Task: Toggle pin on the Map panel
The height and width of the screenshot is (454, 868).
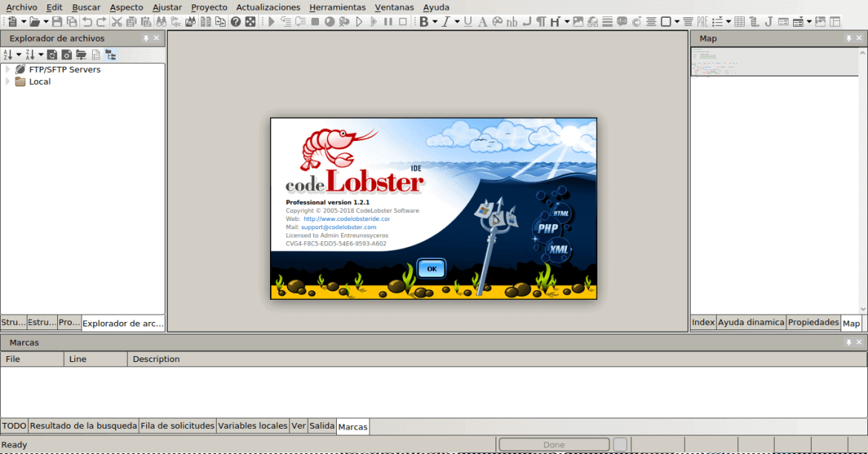Action: coord(849,38)
